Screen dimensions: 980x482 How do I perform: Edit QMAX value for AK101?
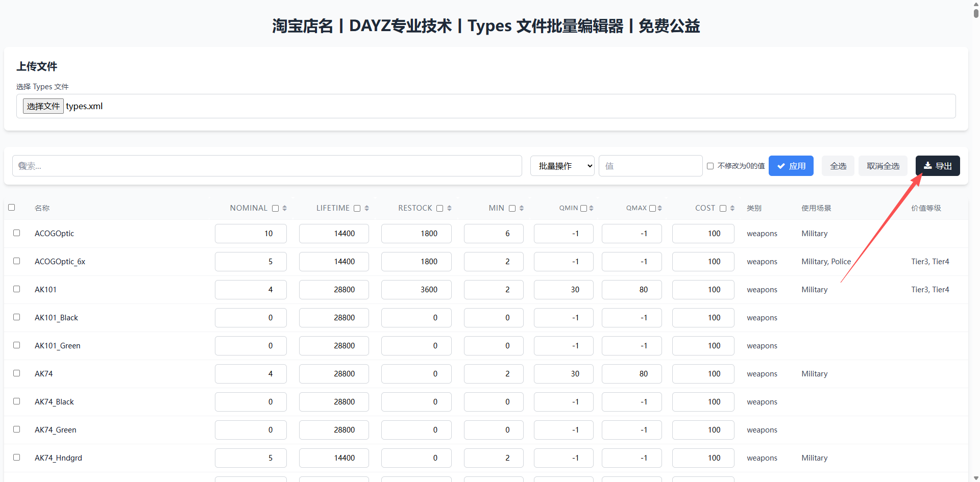coord(632,290)
